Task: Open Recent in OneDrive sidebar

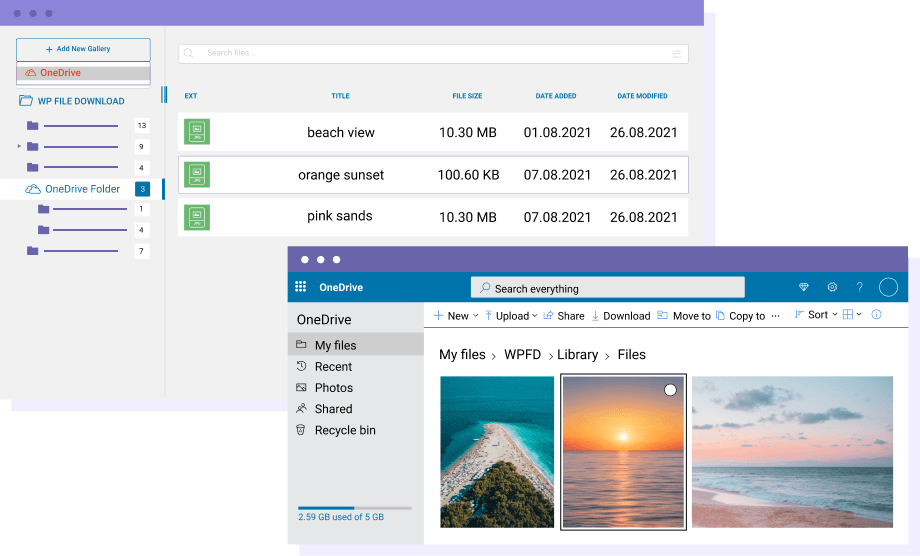Action: click(333, 367)
